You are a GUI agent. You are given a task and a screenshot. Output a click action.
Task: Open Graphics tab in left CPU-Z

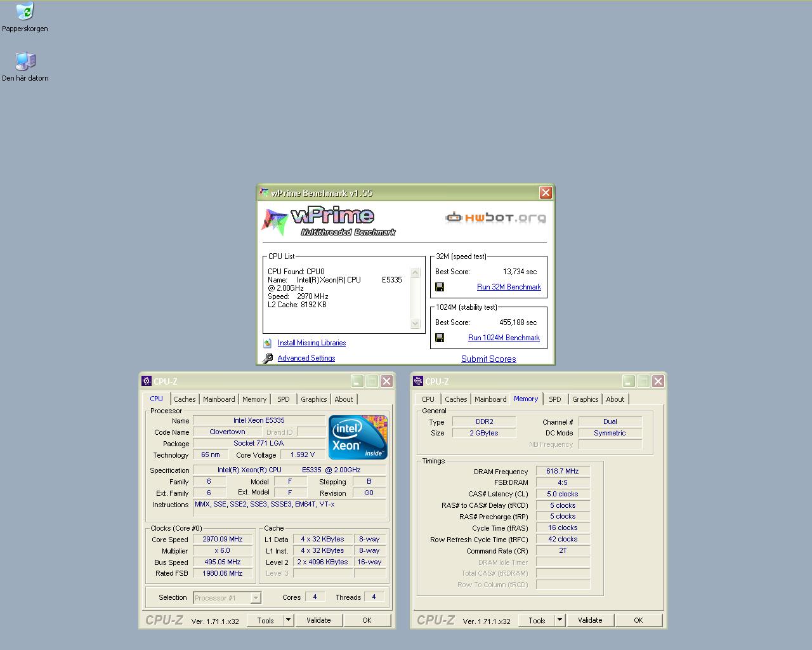tap(314, 399)
